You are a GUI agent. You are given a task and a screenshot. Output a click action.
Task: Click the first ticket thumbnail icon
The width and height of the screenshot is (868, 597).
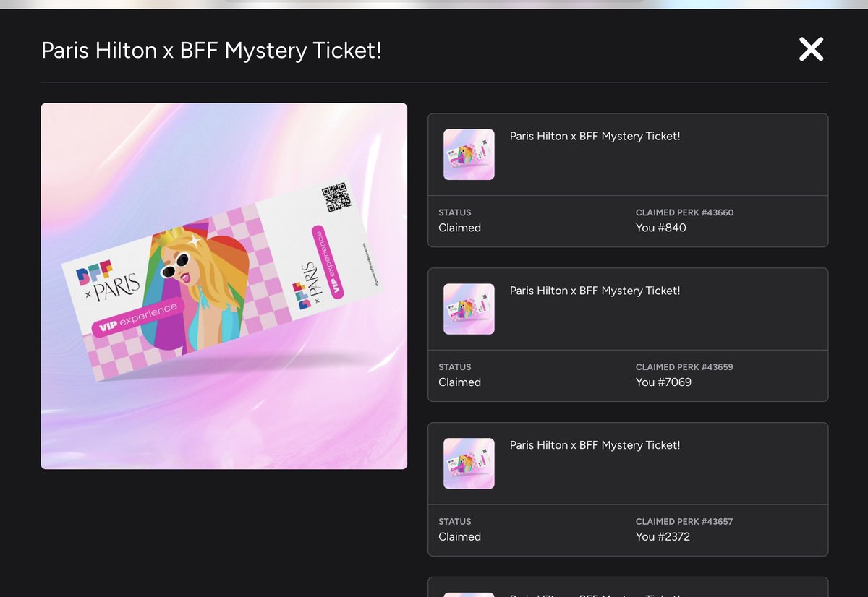tap(469, 154)
